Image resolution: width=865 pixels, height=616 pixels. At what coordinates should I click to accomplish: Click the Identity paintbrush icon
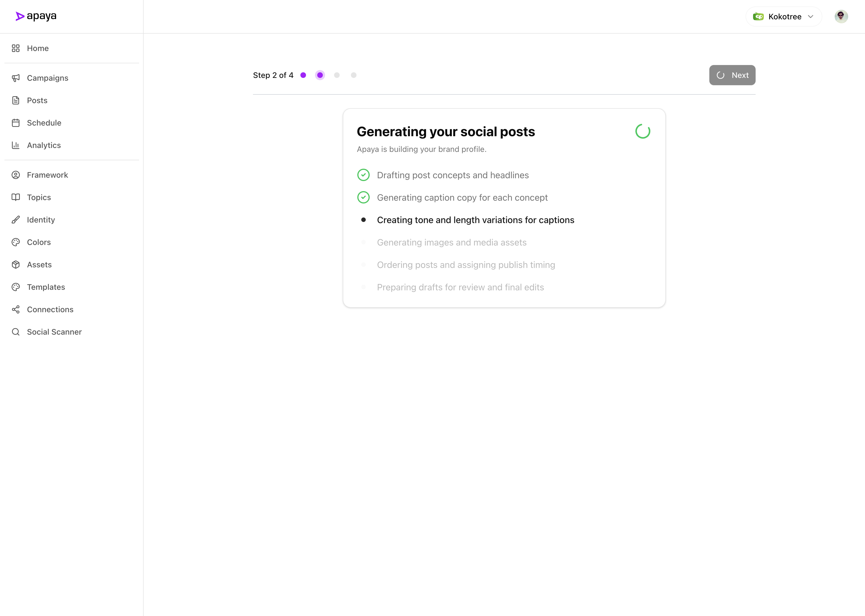15,220
